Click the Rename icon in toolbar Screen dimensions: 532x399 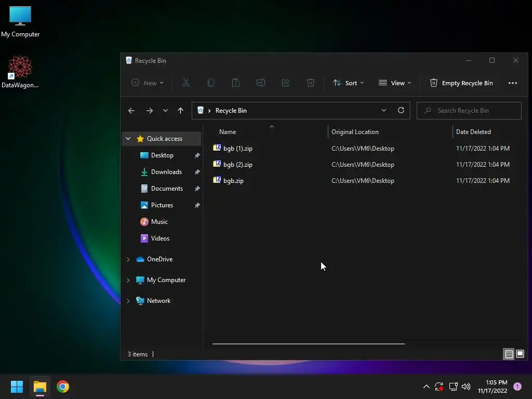pyautogui.click(x=261, y=83)
